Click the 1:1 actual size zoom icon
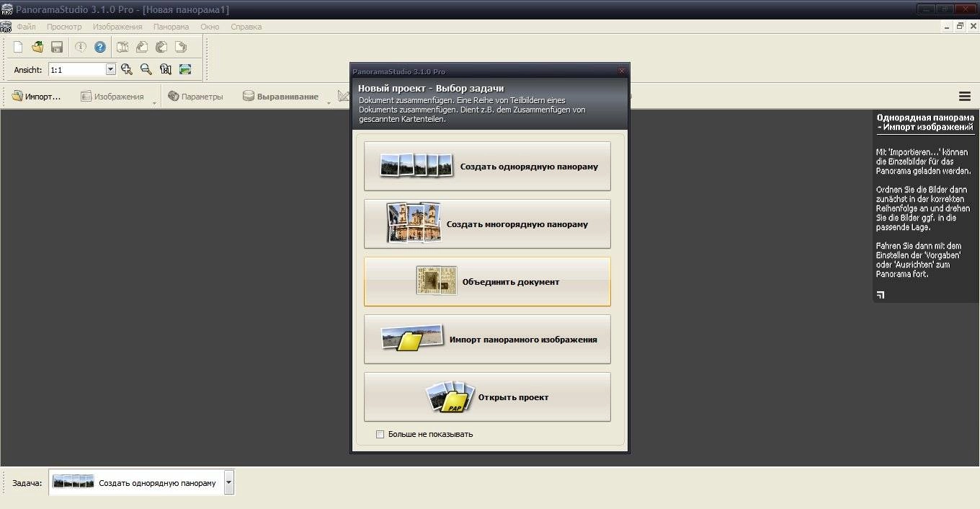The width and height of the screenshot is (980, 509). (166, 69)
